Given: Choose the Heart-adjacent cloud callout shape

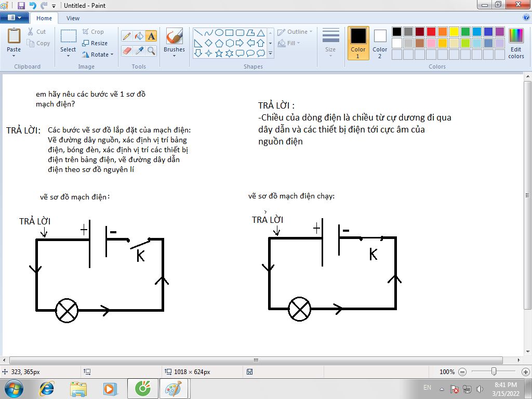Looking at the screenshot, I should (261, 54).
